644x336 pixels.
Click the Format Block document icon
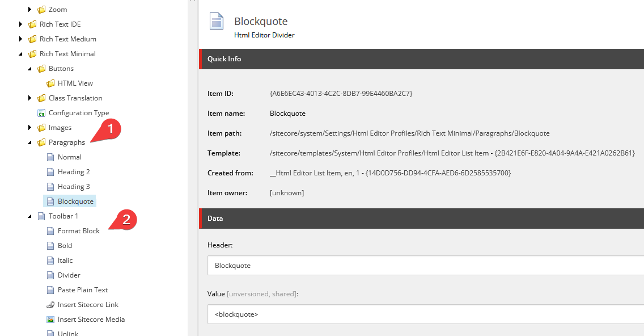pos(50,231)
